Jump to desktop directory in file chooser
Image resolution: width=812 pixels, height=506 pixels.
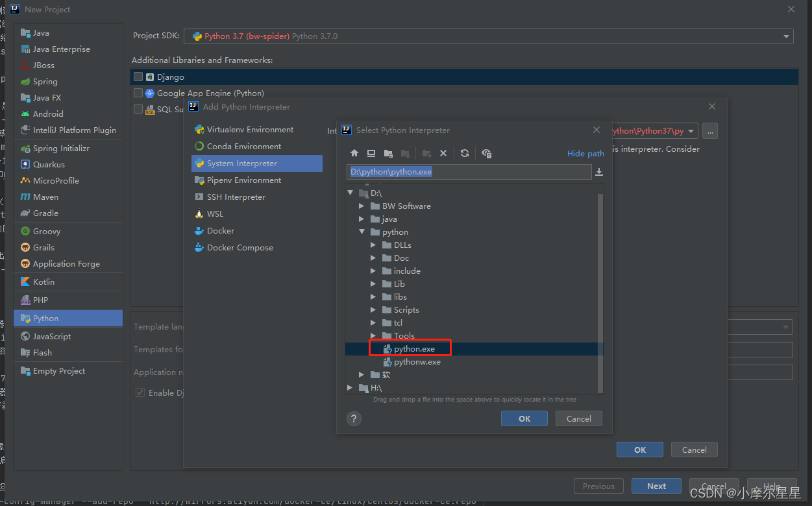(x=371, y=153)
